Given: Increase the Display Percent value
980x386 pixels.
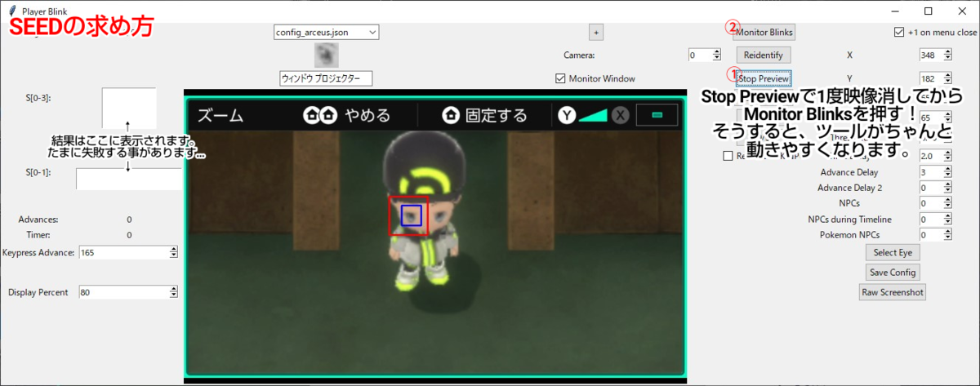Looking at the screenshot, I should (173, 288).
